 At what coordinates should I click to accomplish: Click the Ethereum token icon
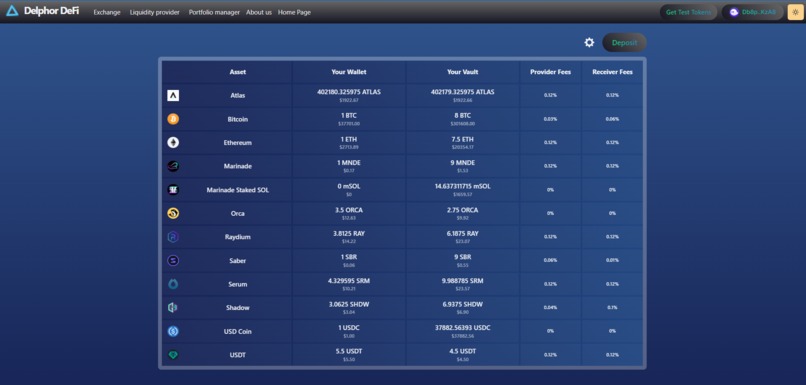tap(173, 142)
